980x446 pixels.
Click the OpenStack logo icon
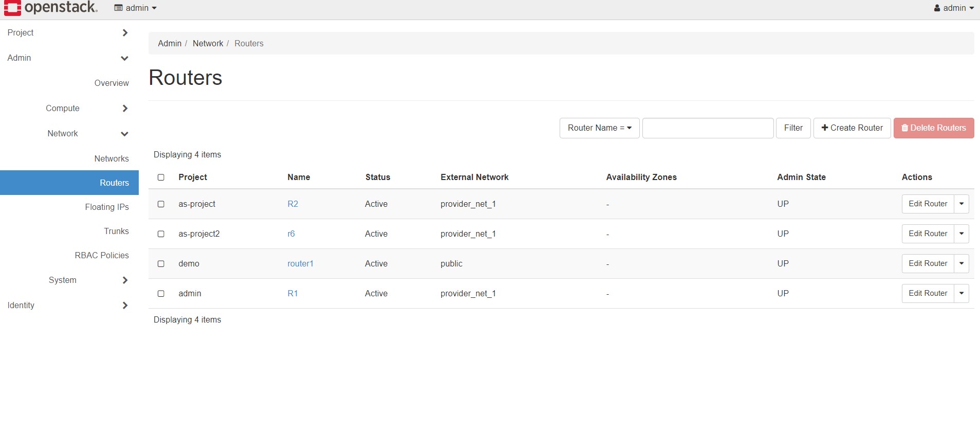(12, 8)
